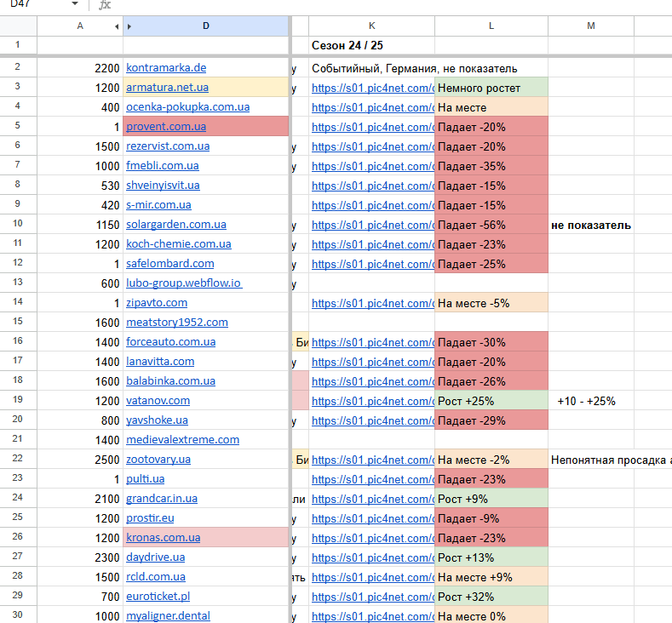The height and width of the screenshot is (623, 672).
Task: Open armatura.net.ua link
Action: 167,88
